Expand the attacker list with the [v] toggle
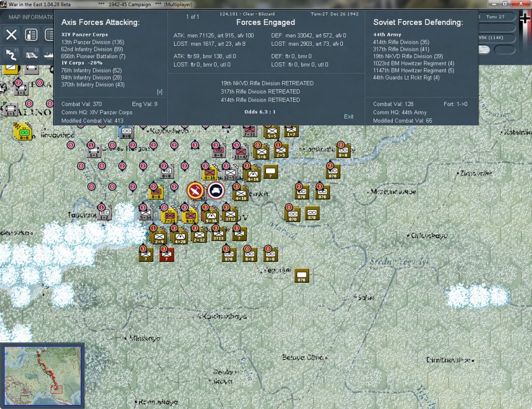Screen dimensions: 532x409 [159, 92]
